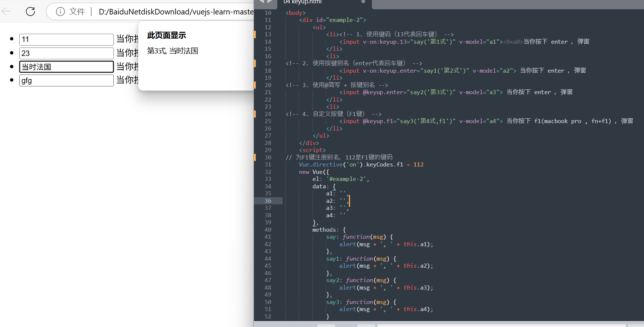Focus the input field containing 11
This screenshot has height=327, width=644.
(66, 40)
